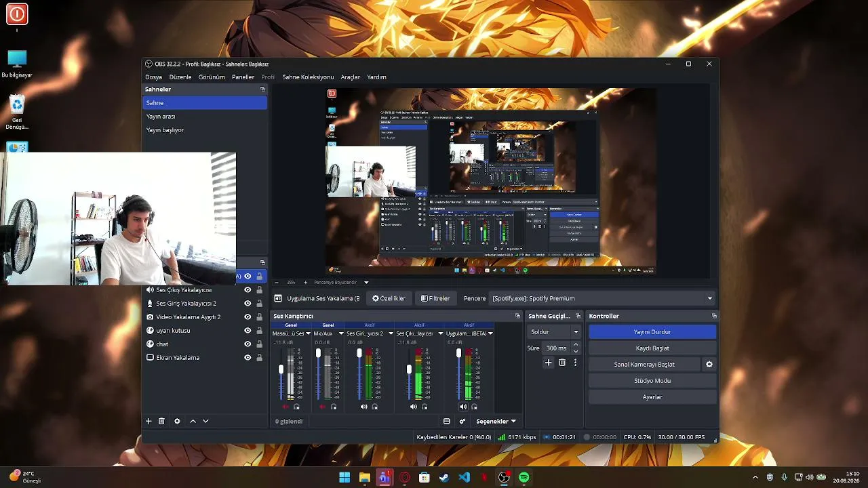The height and width of the screenshot is (488, 868).
Task: Start the virtual camera with Sanal Kamerayı Başlat
Action: tap(644, 365)
